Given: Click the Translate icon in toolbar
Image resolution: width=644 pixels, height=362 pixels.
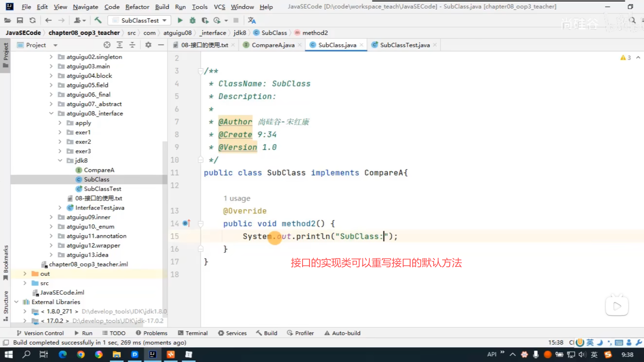Looking at the screenshot, I should (x=252, y=20).
